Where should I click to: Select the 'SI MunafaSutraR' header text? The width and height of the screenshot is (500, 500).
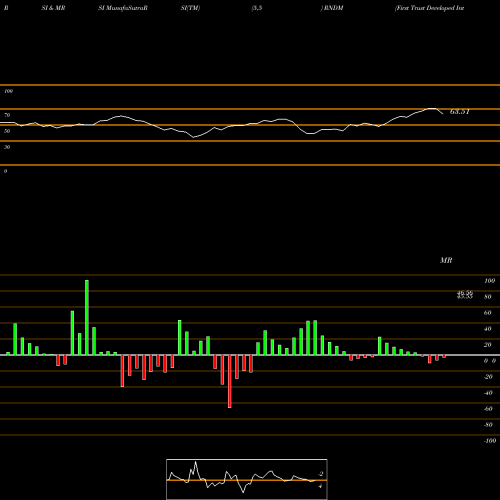pos(123,8)
